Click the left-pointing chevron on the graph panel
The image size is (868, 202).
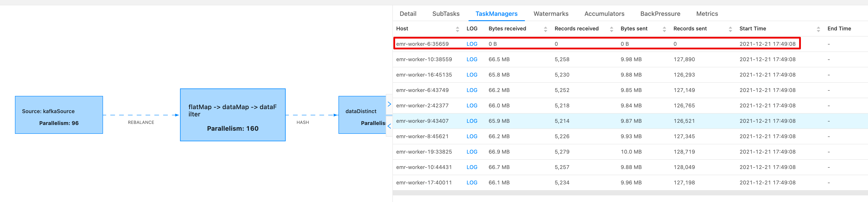(389, 126)
